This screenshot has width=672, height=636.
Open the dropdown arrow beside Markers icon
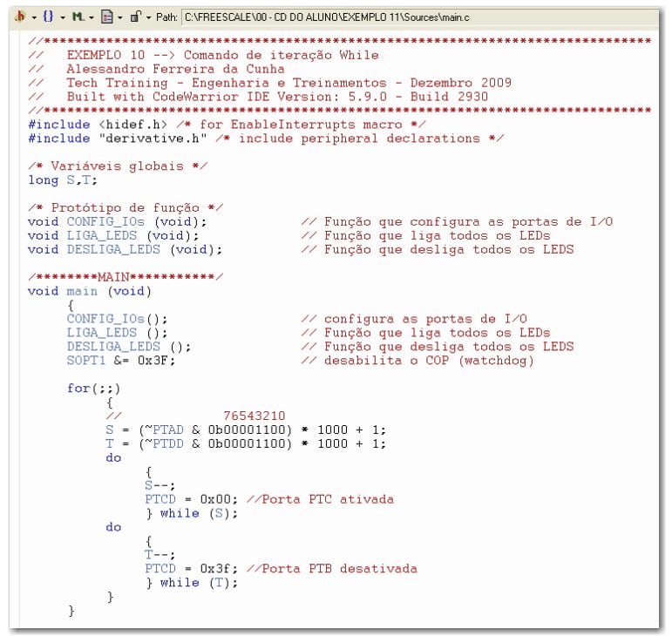click(91, 17)
